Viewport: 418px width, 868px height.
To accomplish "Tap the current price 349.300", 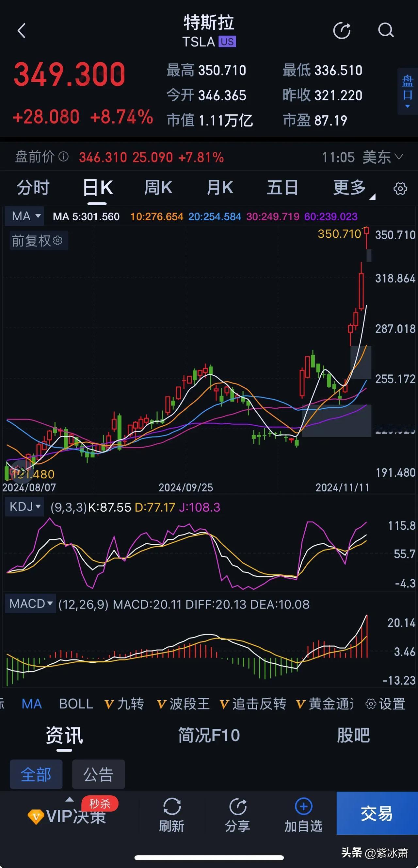I will tap(69, 75).
